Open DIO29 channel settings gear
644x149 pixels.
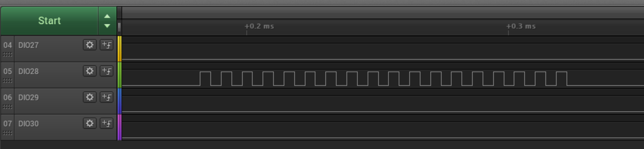point(90,97)
